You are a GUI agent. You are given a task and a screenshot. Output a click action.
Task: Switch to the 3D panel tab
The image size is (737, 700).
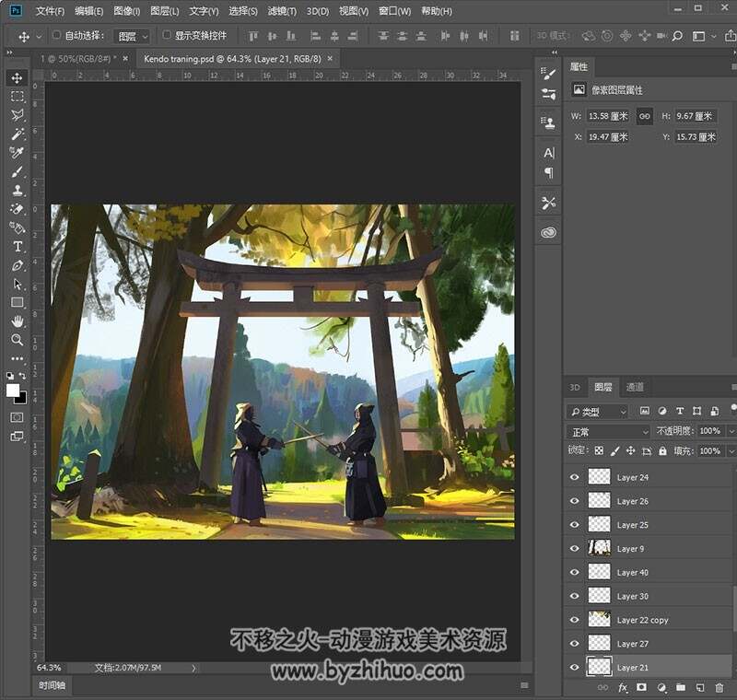[x=574, y=387]
